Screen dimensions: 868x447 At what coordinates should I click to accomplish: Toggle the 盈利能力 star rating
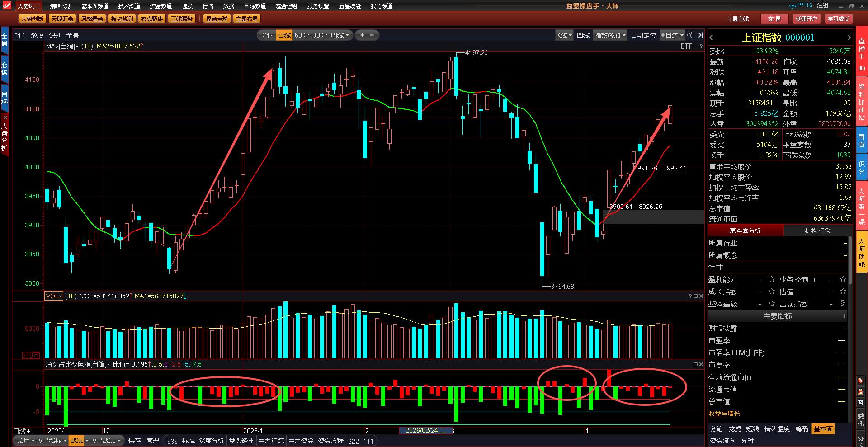tap(772, 279)
